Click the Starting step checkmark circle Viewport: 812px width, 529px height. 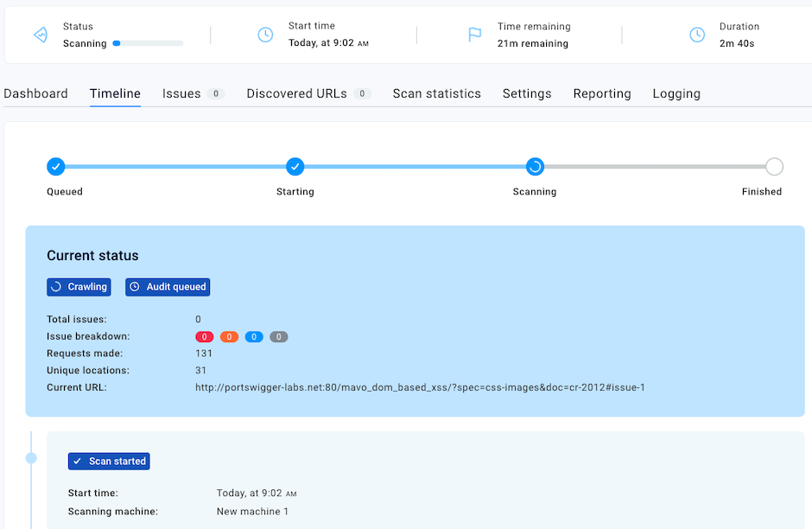click(295, 166)
